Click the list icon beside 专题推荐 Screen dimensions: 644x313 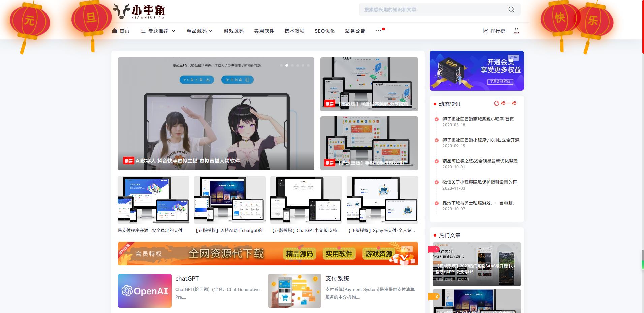[143, 31]
